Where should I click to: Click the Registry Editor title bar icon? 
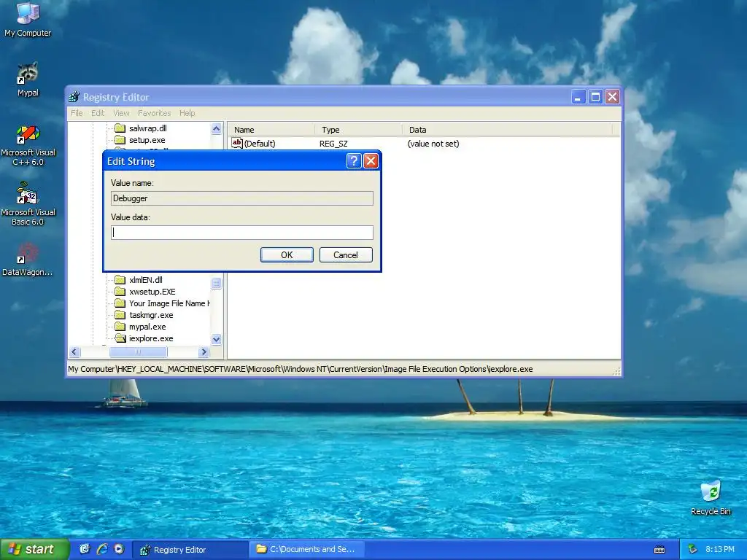pyautogui.click(x=74, y=97)
